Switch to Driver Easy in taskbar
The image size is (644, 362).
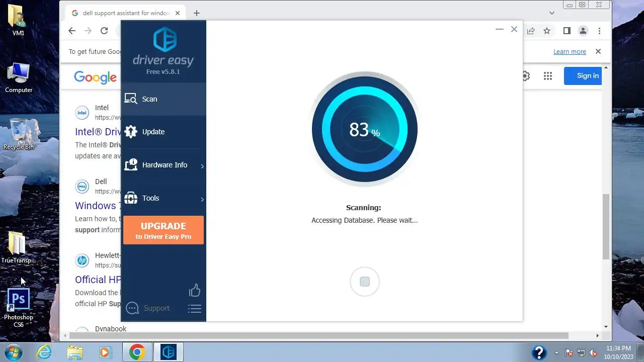(169, 352)
